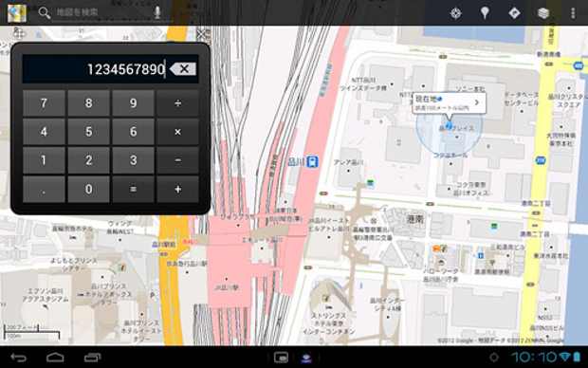Tap the equals key
The image size is (588, 368).
(x=133, y=189)
